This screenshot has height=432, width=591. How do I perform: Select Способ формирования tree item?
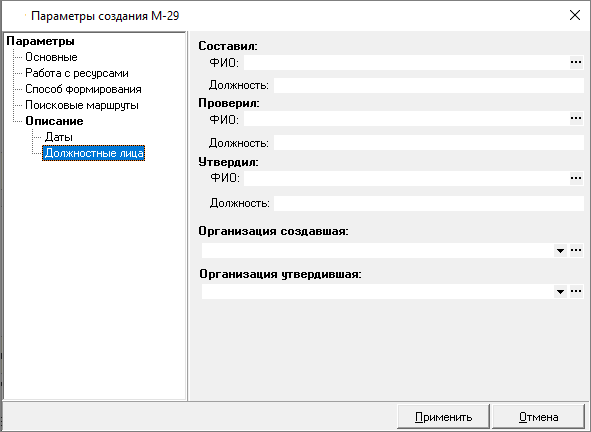(x=83, y=89)
